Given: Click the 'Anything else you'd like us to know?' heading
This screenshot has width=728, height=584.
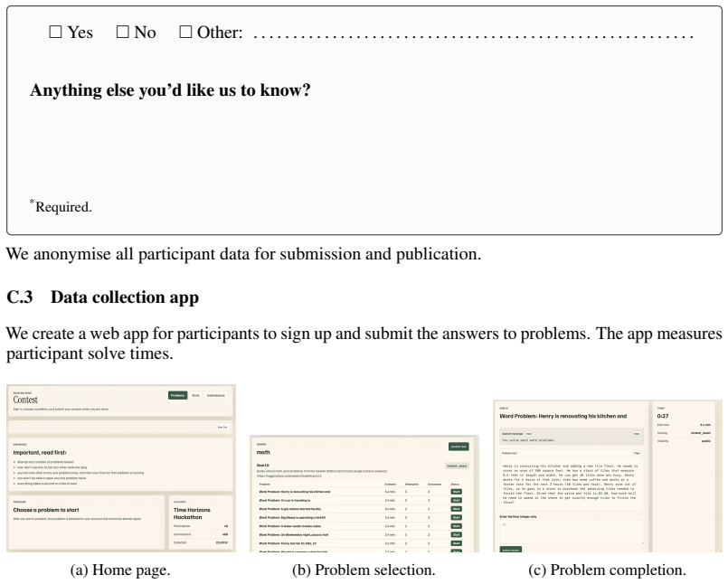Looking at the screenshot, I should click(170, 90).
